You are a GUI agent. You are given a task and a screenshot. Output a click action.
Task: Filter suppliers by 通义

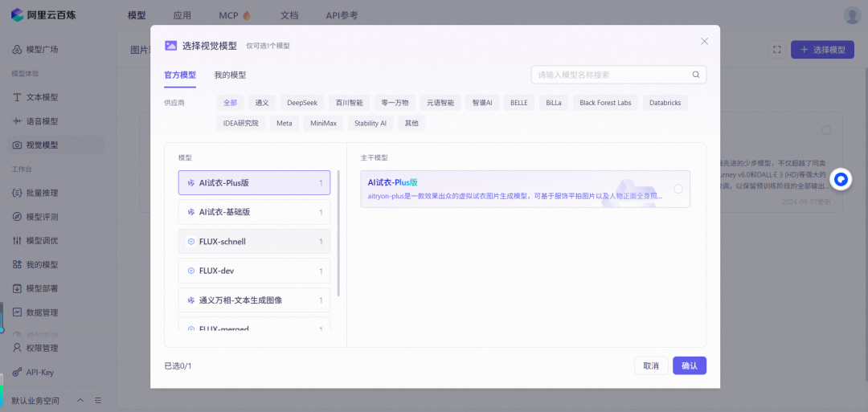[262, 103]
